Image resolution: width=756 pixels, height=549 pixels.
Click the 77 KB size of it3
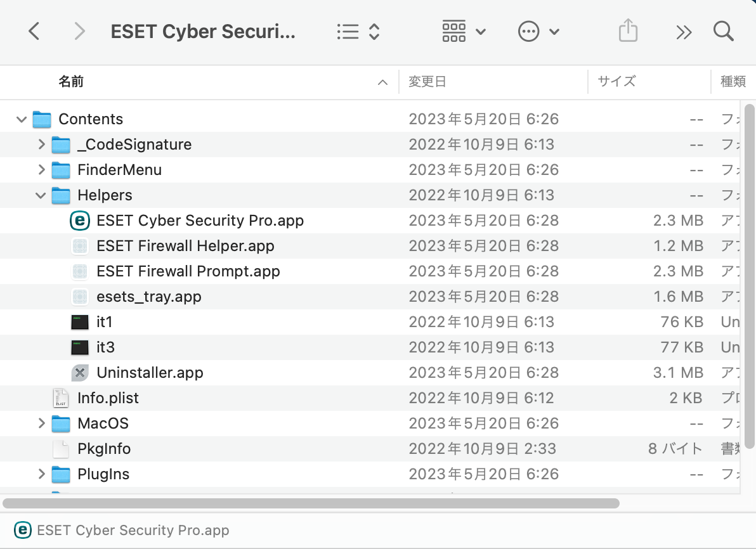pyautogui.click(x=682, y=347)
